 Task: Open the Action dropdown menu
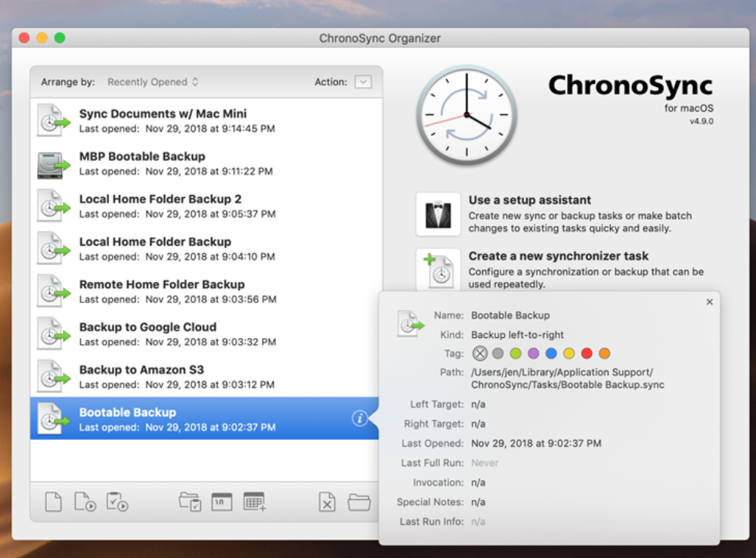(363, 82)
